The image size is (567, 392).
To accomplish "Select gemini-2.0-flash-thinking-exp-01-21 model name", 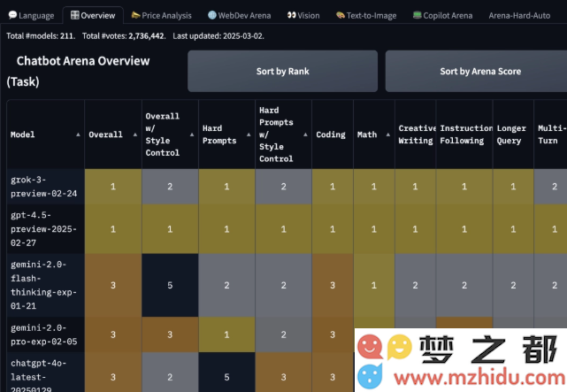I will [43, 285].
